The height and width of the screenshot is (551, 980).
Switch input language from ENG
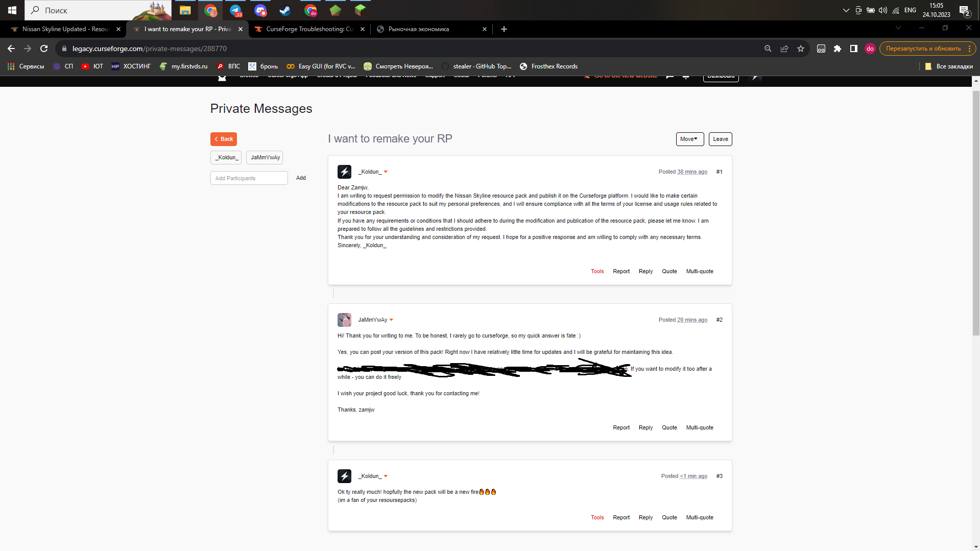click(x=910, y=10)
